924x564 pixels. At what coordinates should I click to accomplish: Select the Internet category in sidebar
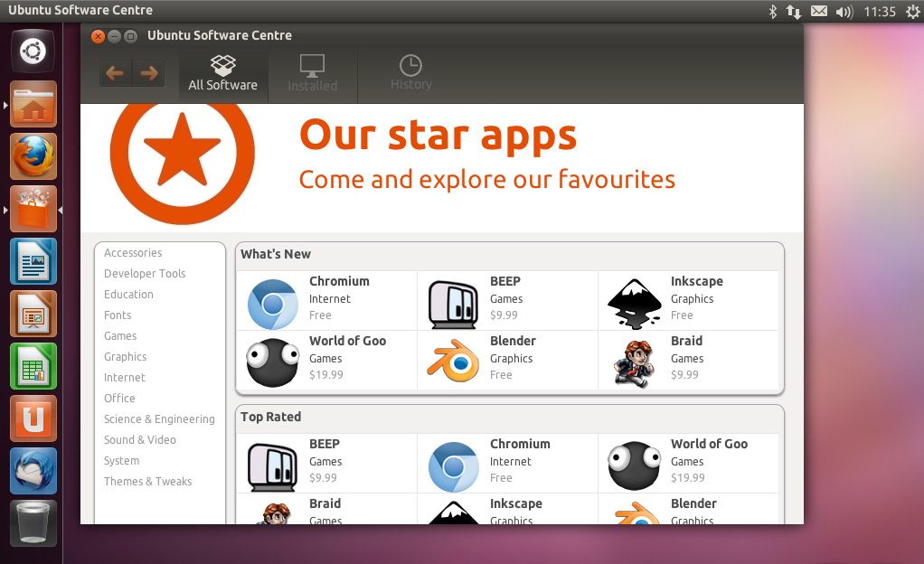(125, 377)
